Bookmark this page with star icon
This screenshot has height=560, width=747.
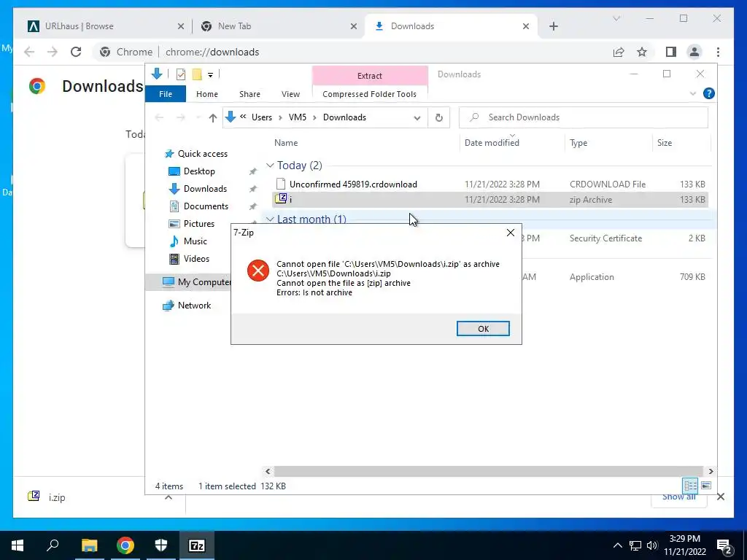[x=642, y=52]
